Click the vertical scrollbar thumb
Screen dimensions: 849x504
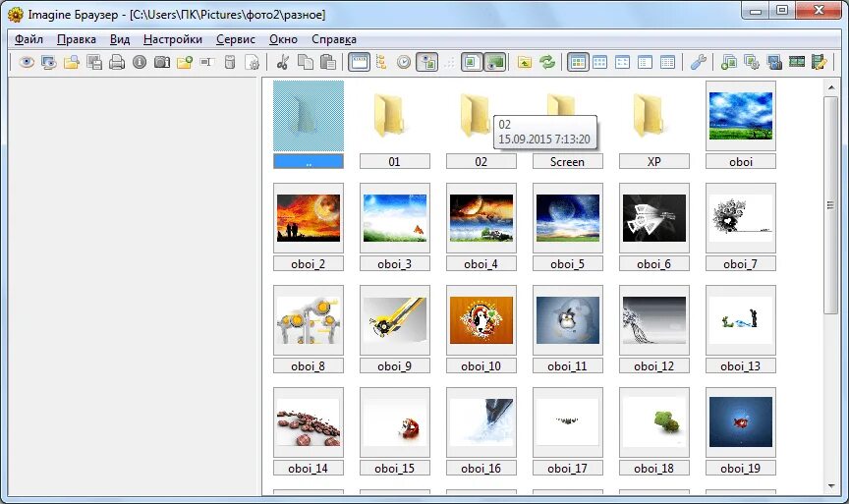point(831,204)
